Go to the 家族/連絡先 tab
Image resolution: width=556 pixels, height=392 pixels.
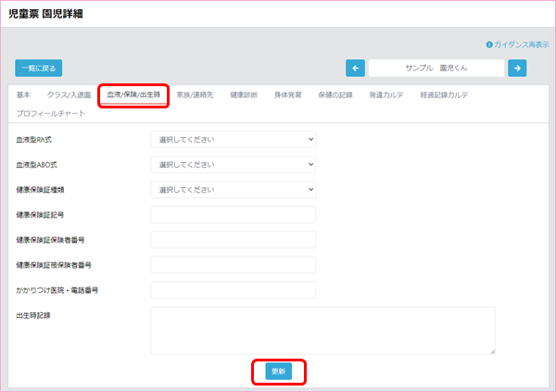195,95
